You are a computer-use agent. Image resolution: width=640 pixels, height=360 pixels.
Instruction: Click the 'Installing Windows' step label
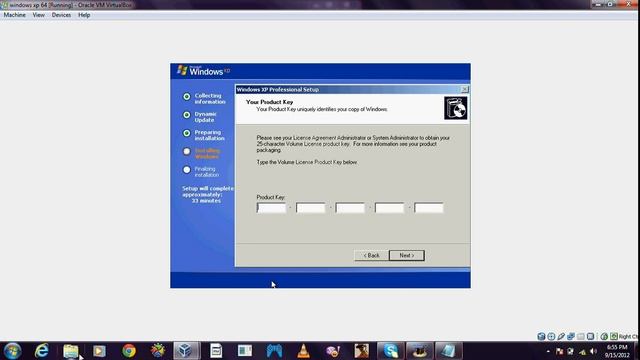coord(207,153)
